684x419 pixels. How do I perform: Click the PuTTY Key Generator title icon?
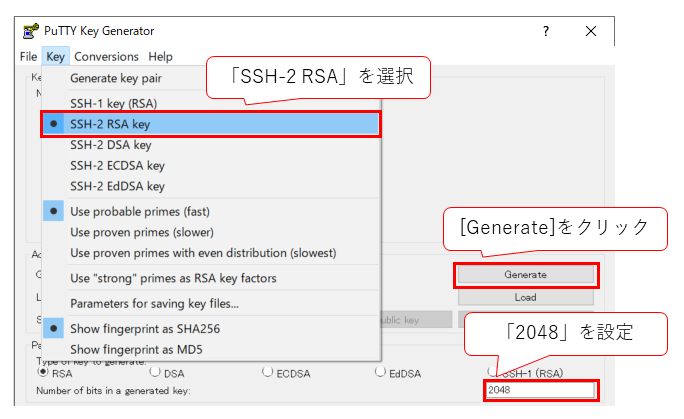click(31, 31)
